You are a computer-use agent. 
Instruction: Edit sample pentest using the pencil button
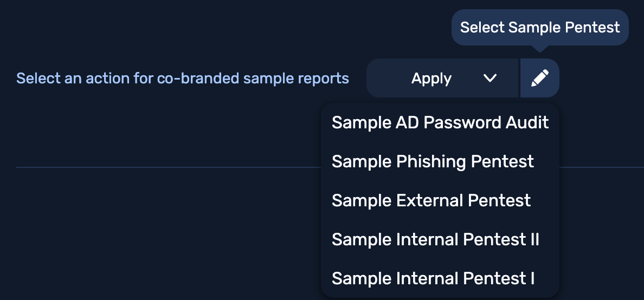click(x=539, y=79)
